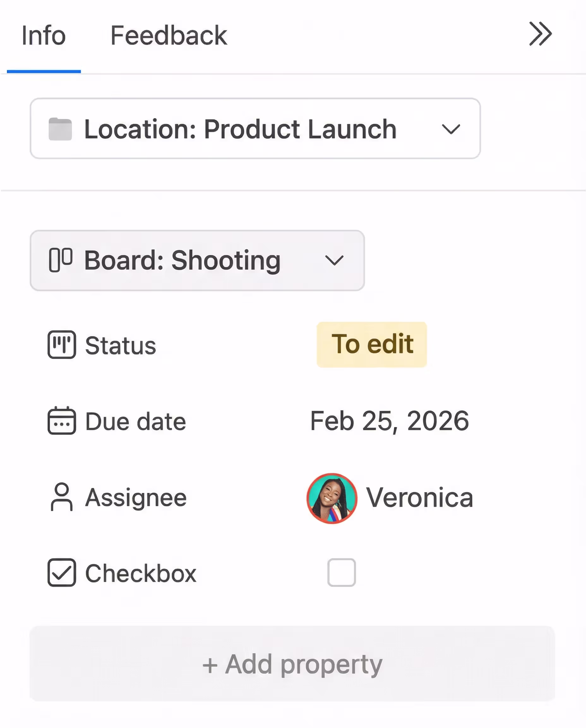Click the Status property label
586x728 pixels.
pos(121,345)
